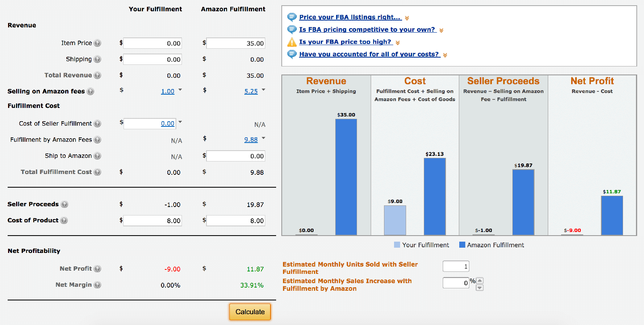Viewport: 644px width, 325px height.
Task: Select the Seller Proceeds chart heading
Action: (x=503, y=81)
